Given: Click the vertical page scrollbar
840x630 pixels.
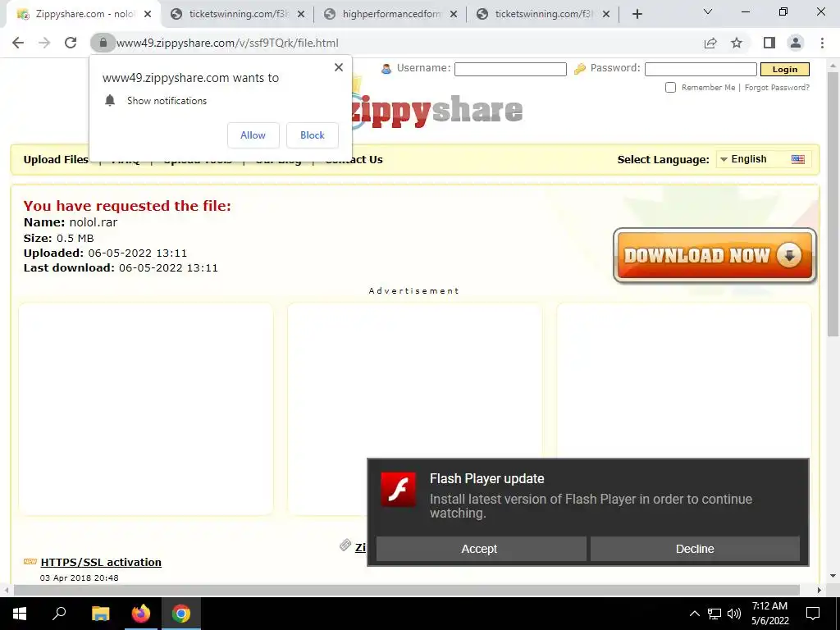Looking at the screenshot, I should coord(833,203).
